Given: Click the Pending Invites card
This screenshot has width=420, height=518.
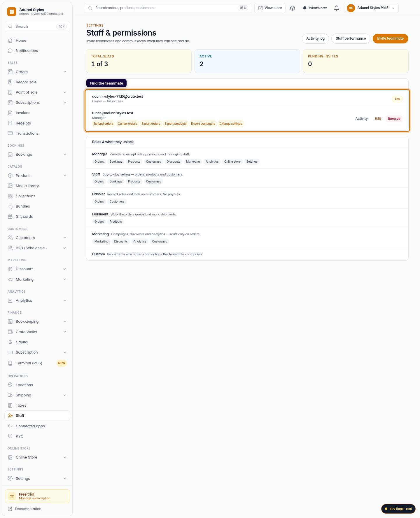Looking at the screenshot, I should pyautogui.click(x=356, y=61).
